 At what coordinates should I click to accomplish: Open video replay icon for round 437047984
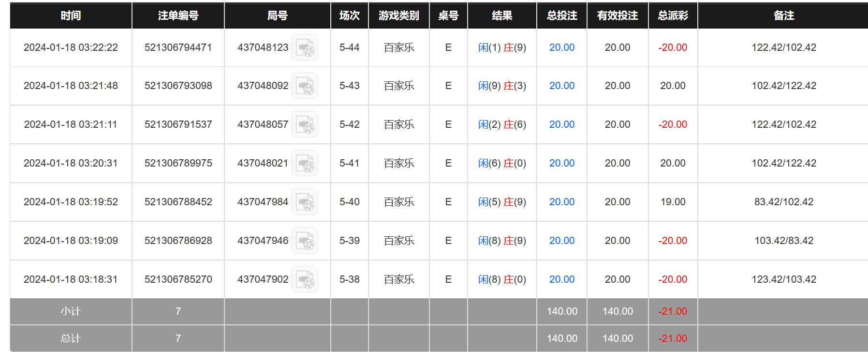tap(305, 202)
